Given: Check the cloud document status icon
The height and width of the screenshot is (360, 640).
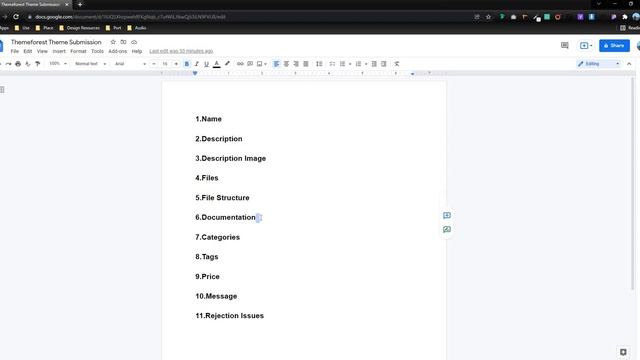Looking at the screenshot, I should [x=134, y=42].
